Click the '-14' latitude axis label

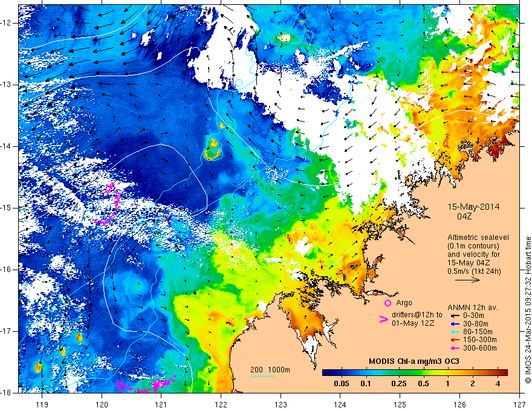[x=7, y=146]
